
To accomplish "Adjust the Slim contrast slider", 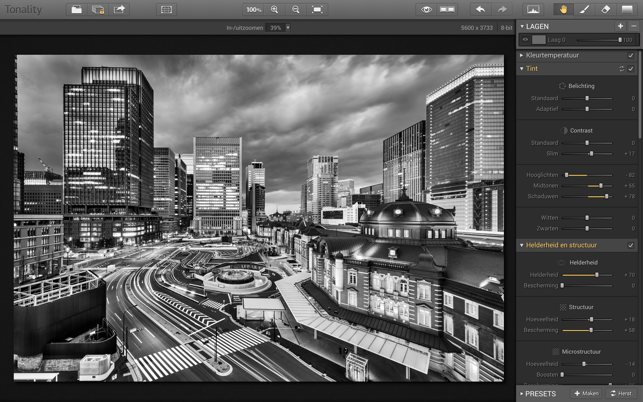I will point(587,153).
